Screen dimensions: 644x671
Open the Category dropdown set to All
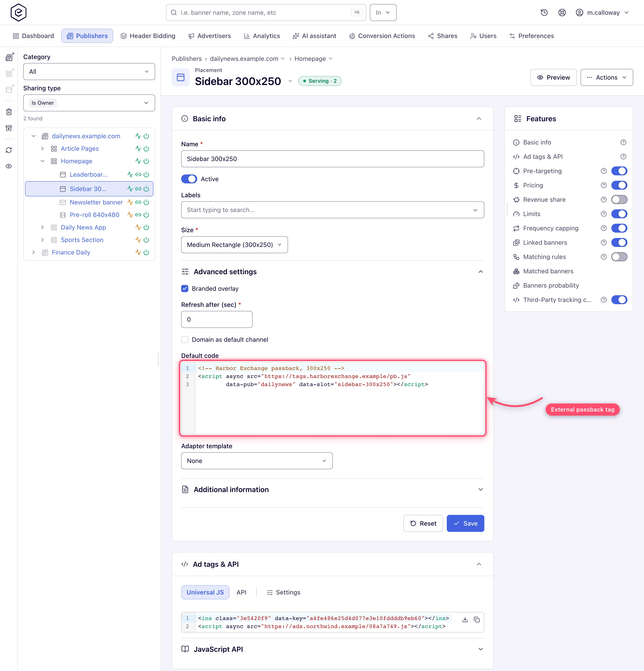(89, 72)
